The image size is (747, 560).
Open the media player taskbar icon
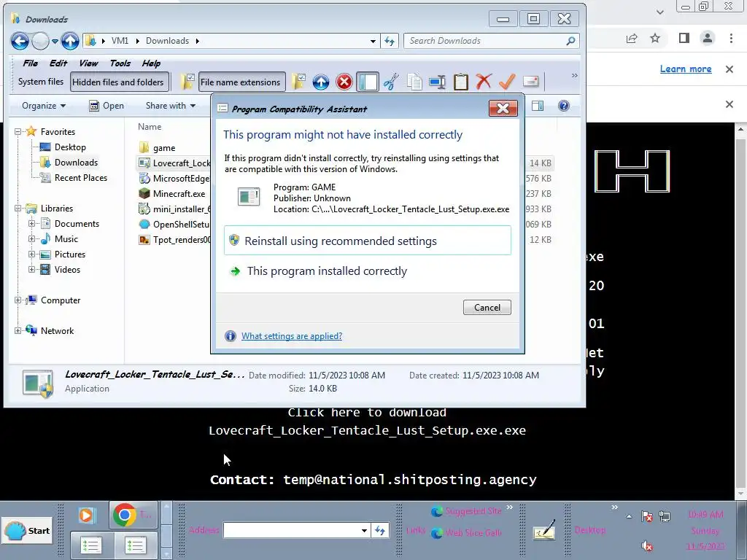[87, 516]
